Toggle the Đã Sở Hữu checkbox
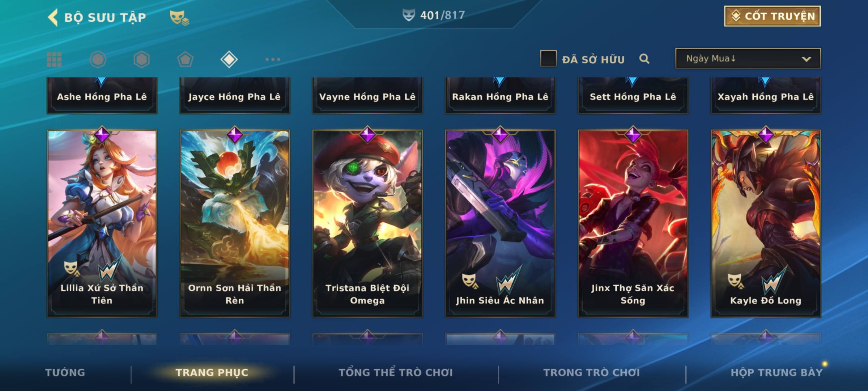Viewport: 868px width, 391px height. [x=548, y=59]
